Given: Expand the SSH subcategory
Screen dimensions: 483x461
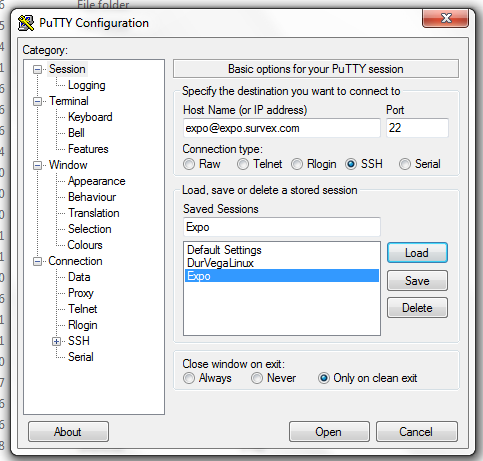Looking at the screenshot, I should point(56,341).
